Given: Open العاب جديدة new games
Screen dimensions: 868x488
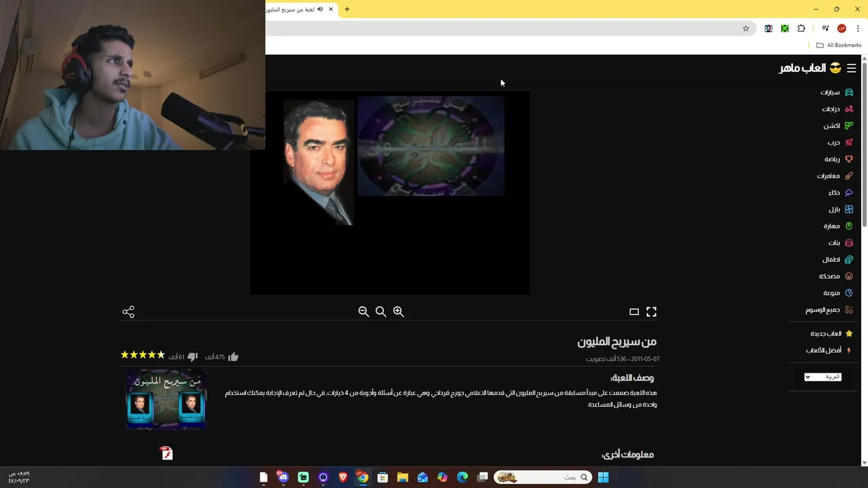Looking at the screenshot, I should (831, 333).
